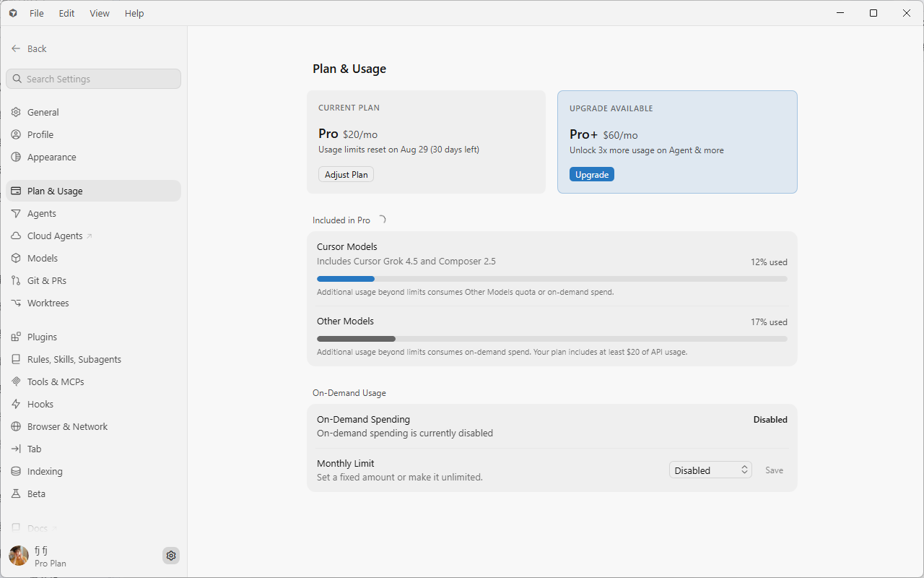Open the Help menu
This screenshot has width=924, height=578.
(x=134, y=13)
